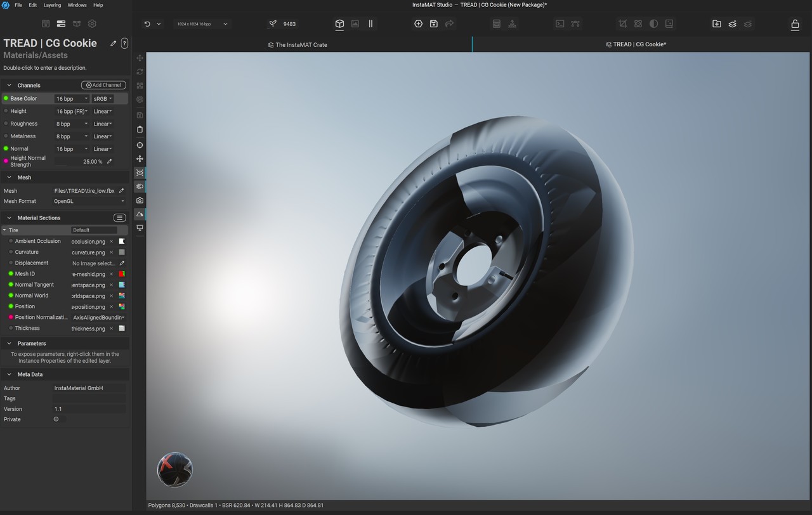Clear the Thickness image
Screen dimensions: 812x515
click(112, 329)
